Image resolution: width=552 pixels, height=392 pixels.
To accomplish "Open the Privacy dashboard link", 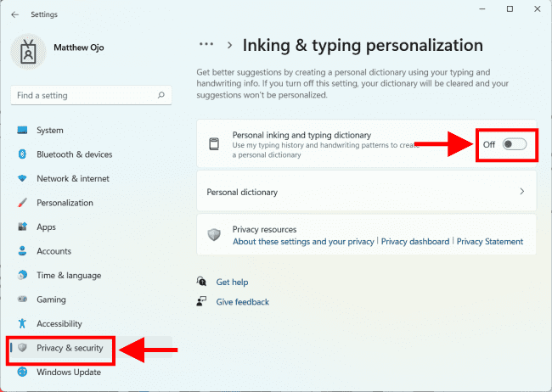I will coord(414,242).
